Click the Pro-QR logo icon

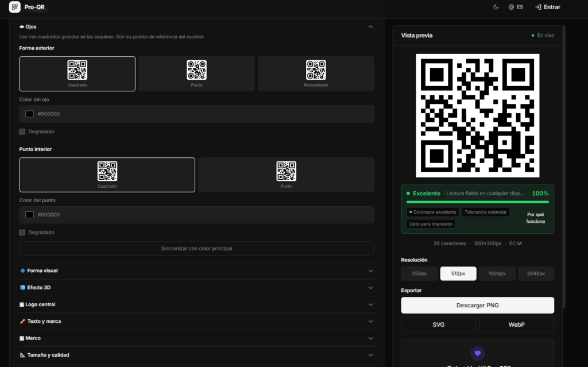[x=14, y=7]
